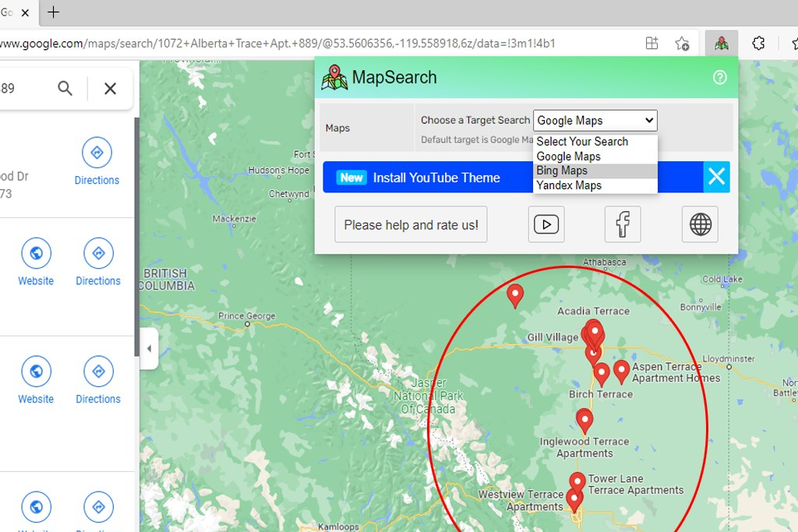This screenshot has height=532, width=798.
Task: Open the YouTube video icon button
Action: tap(546, 224)
